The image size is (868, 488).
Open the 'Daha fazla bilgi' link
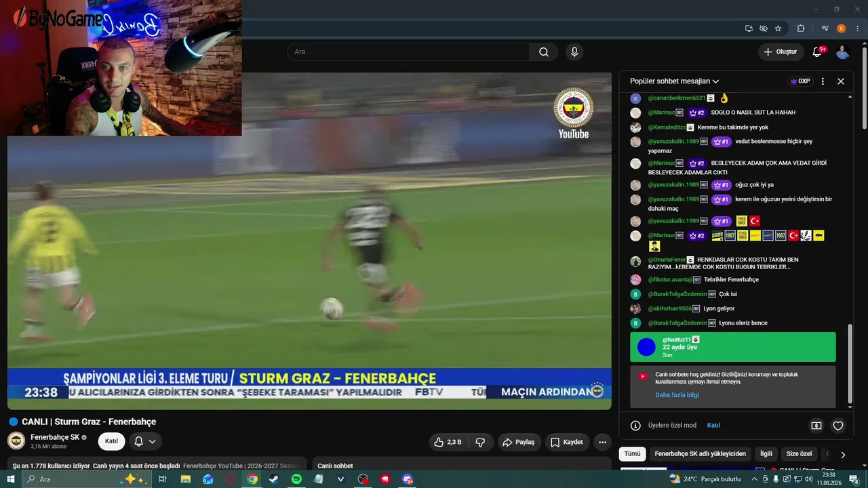(x=677, y=395)
